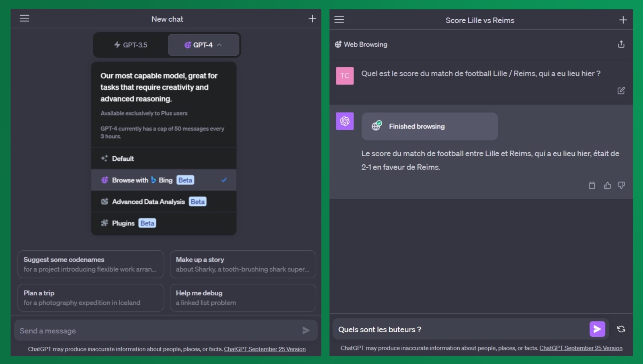This screenshot has width=643, height=364.
Task: Click the ChatGPT purple logo avatar
Action: tap(345, 121)
